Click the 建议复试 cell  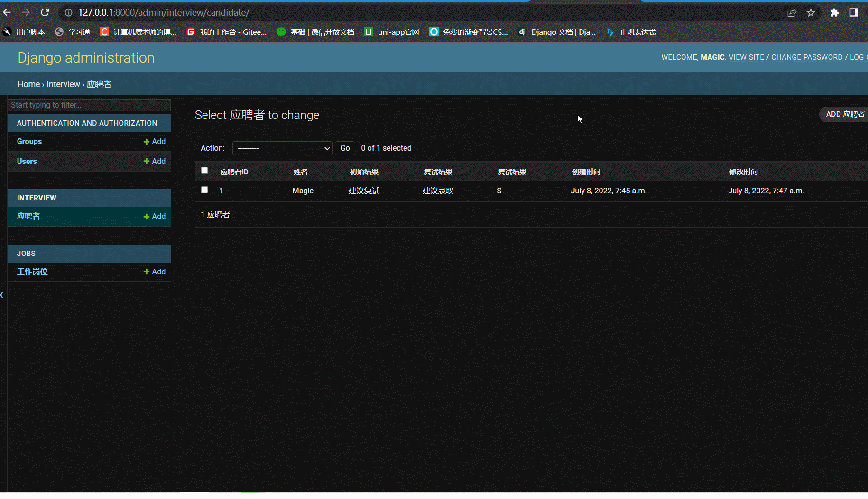coord(364,191)
